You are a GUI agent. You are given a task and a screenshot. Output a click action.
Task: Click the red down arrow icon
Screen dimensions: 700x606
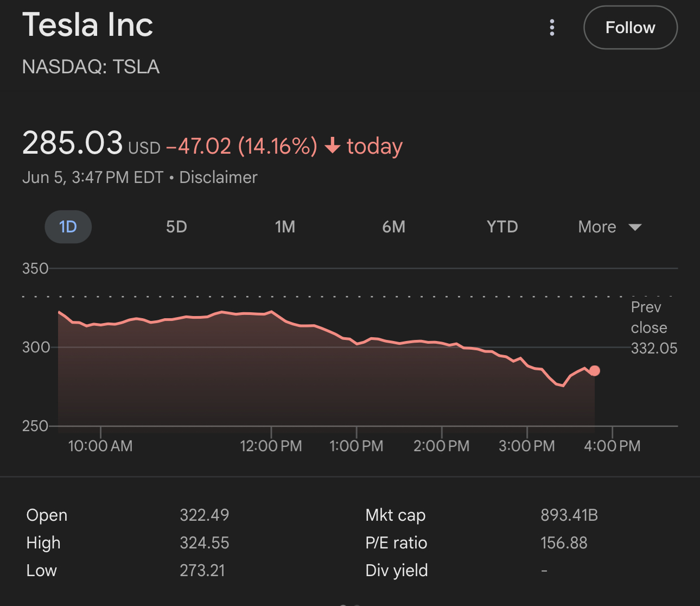pyautogui.click(x=332, y=146)
